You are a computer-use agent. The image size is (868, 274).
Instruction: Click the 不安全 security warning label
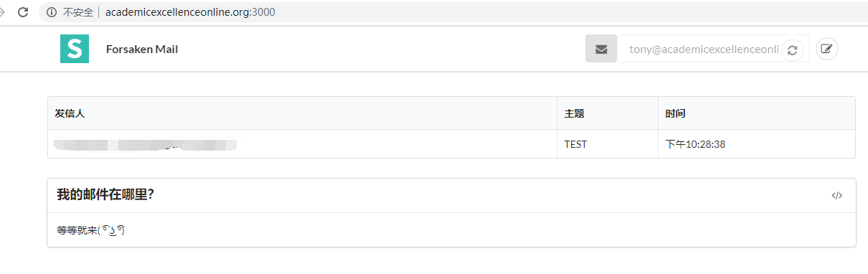[x=77, y=12]
